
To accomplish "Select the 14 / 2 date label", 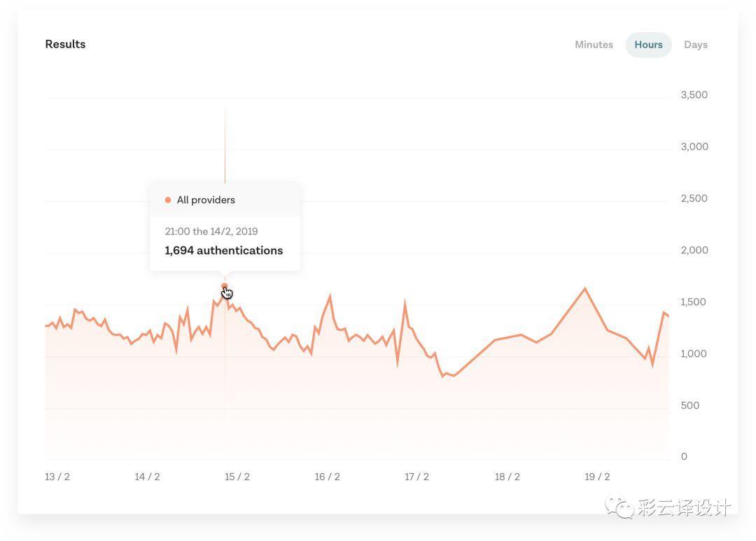I will 147,477.
